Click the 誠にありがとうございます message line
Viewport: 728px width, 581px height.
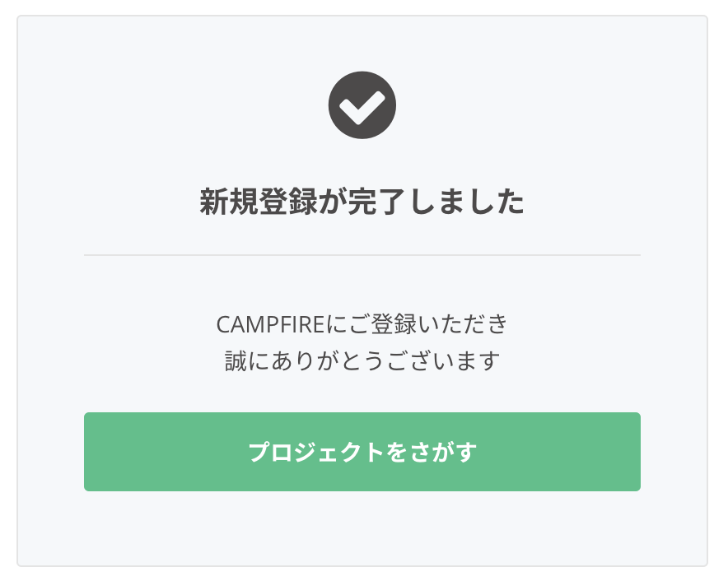[x=362, y=361]
